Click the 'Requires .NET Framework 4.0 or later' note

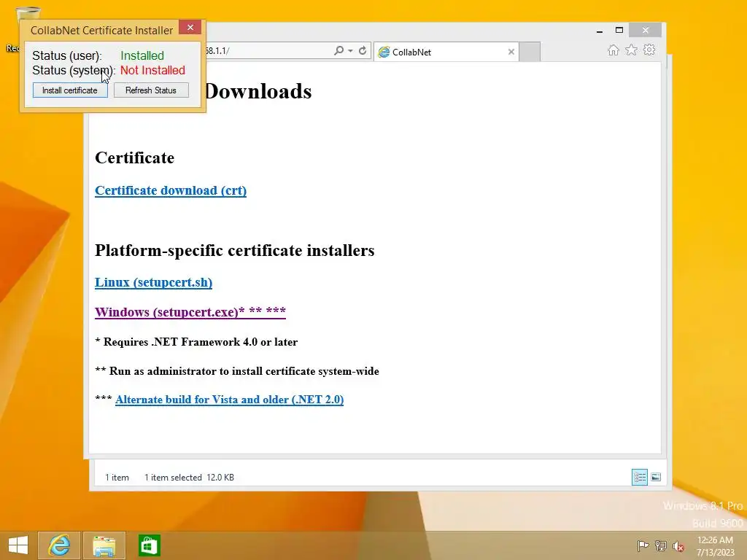click(x=196, y=342)
